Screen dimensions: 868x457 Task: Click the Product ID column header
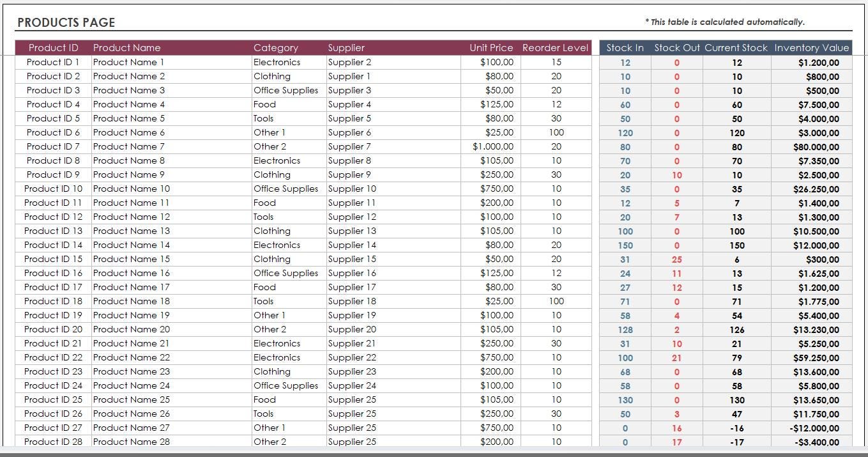click(x=54, y=48)
